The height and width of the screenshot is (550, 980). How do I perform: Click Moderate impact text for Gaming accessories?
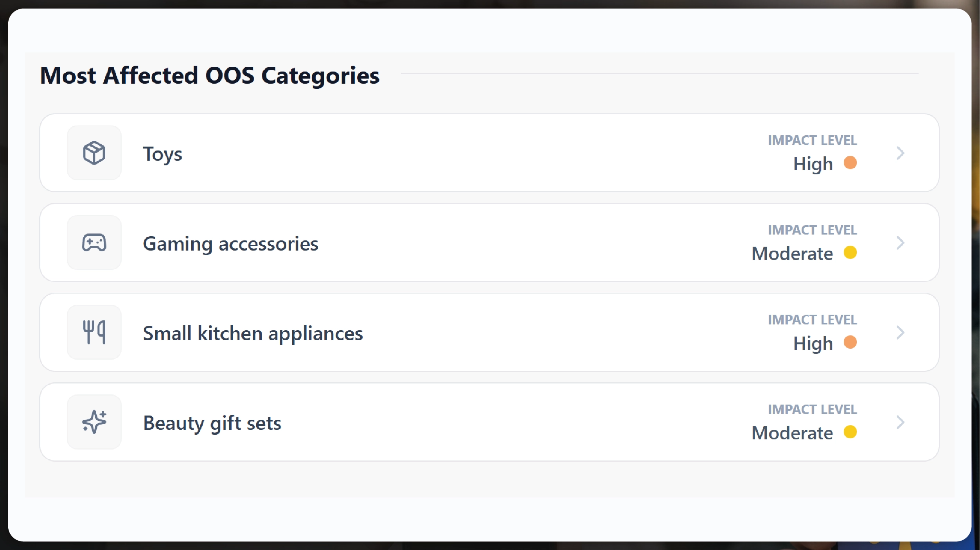[x=792, y=254]
